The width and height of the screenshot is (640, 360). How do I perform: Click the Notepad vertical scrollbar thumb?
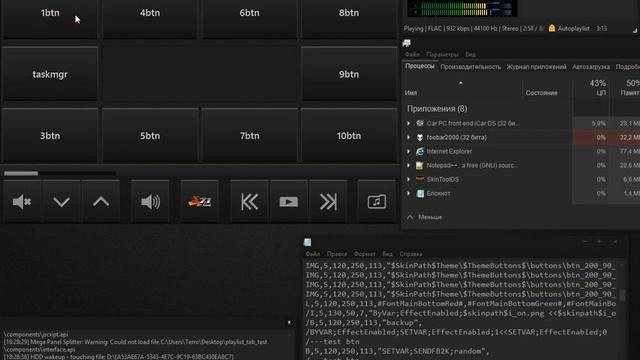[622, 295]
